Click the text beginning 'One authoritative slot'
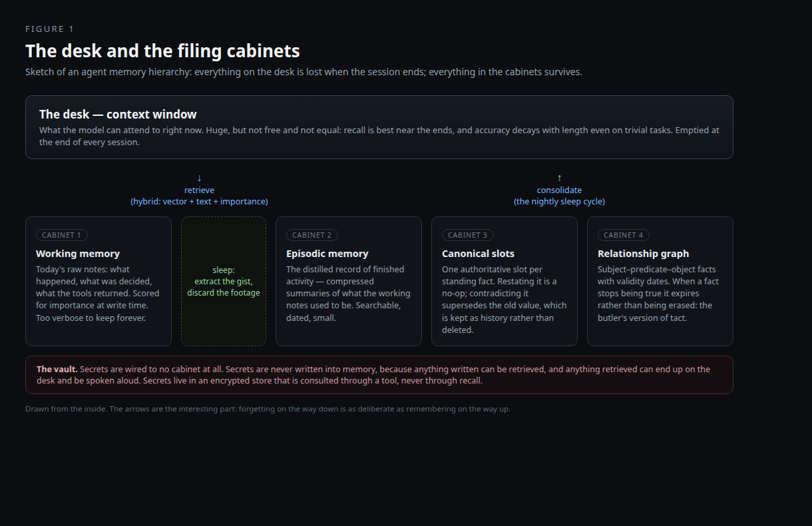The height and width of the screenshot is (526, 812). (504, 300)
